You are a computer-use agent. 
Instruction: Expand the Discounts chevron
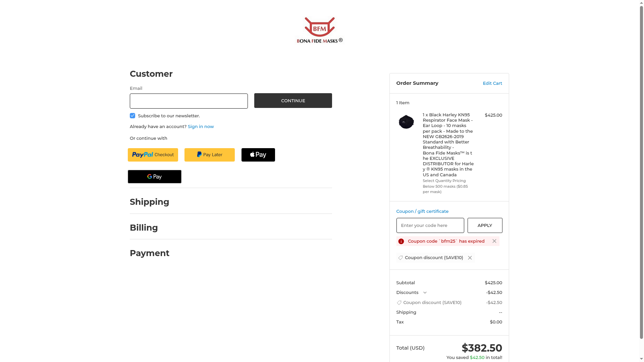[x=425, y=293]
